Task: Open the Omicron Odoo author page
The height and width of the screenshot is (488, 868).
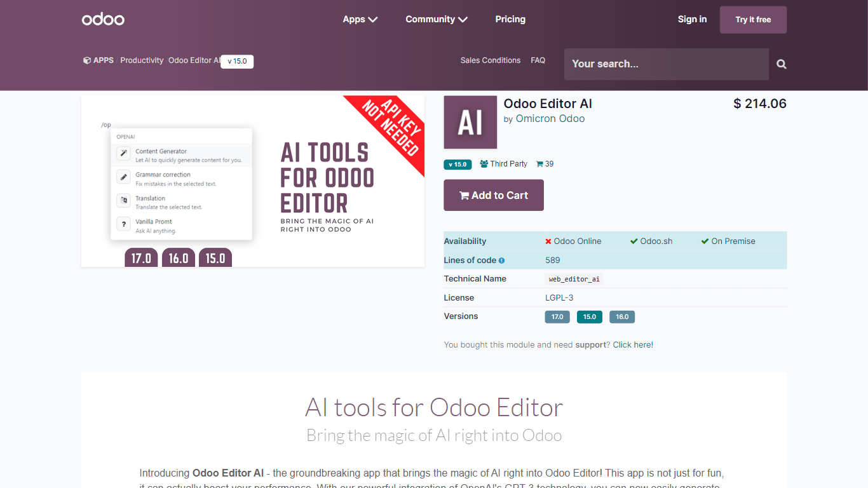Action: [x=550, y=119]
